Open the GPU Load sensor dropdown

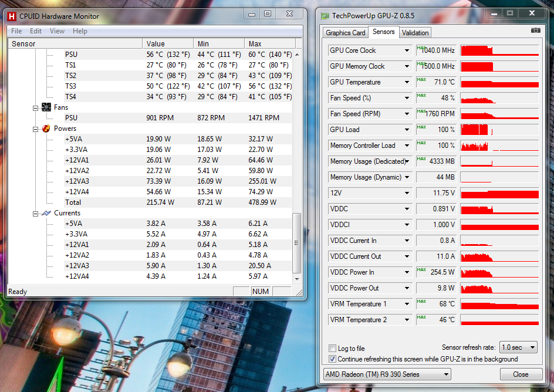click(x=407, y=130)
